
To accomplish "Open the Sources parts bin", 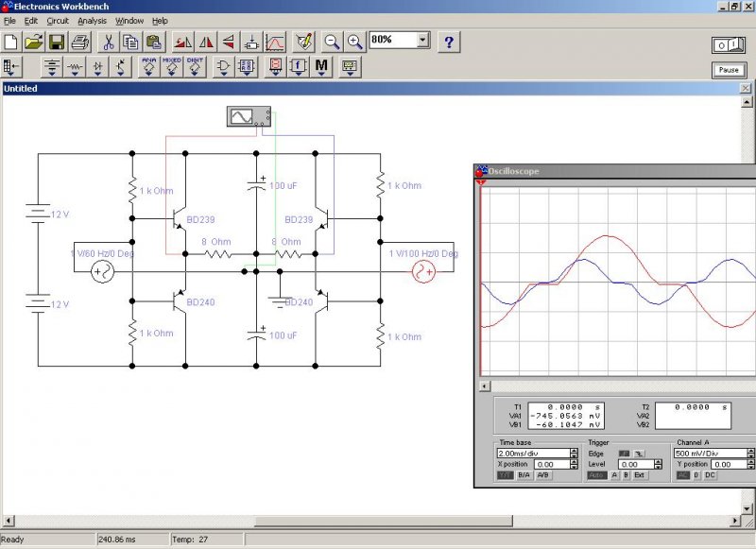I will (x=52, y=66).
